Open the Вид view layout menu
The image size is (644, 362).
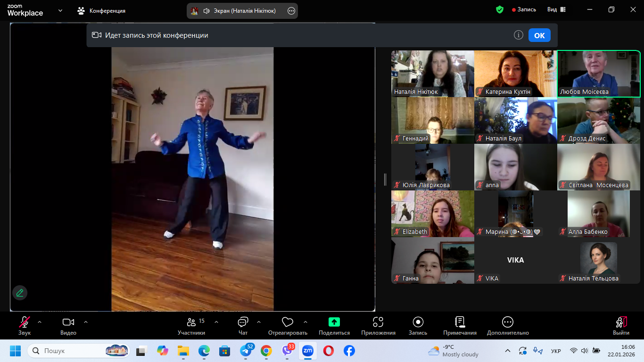pyautogui.click(x=556, y=9)
